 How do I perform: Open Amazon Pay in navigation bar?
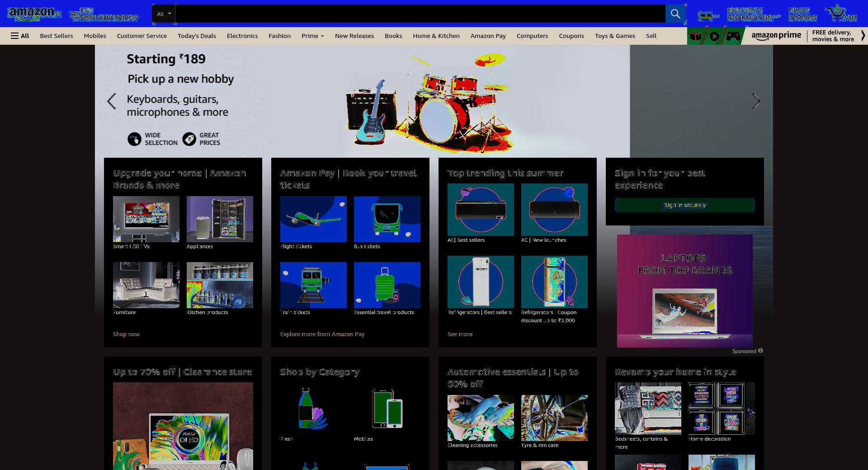[488, 36]
